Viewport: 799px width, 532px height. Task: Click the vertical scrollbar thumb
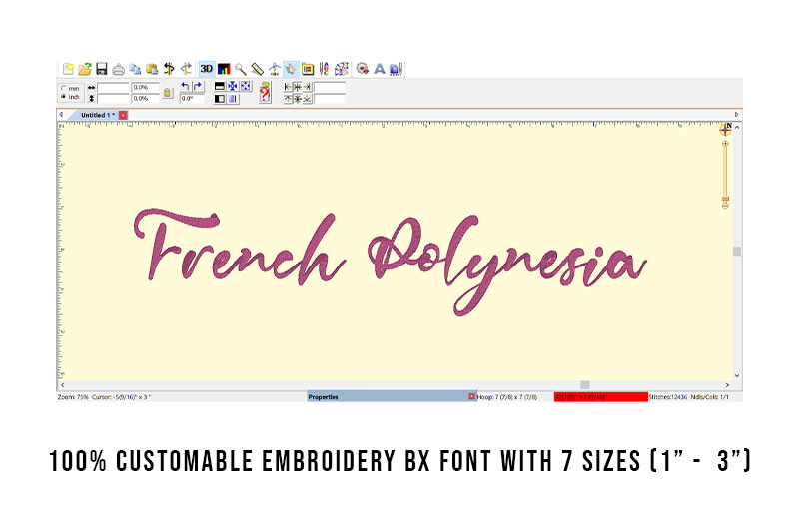(x=737, y=251)
